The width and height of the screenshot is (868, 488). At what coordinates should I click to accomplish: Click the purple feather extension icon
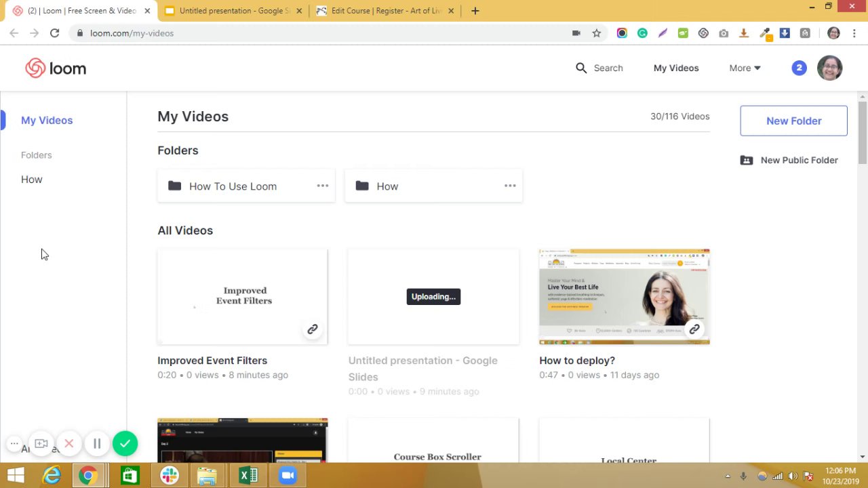[x=663, y=33]
